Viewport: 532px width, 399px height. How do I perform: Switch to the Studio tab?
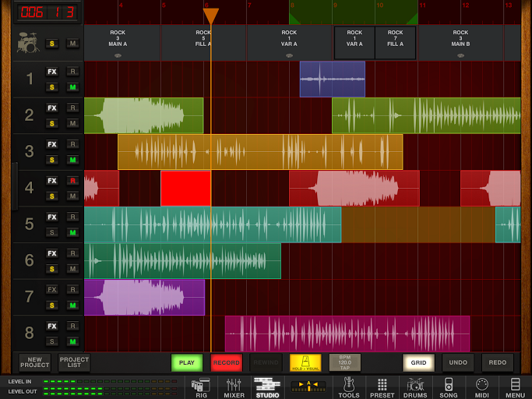(x=267, y=386)
